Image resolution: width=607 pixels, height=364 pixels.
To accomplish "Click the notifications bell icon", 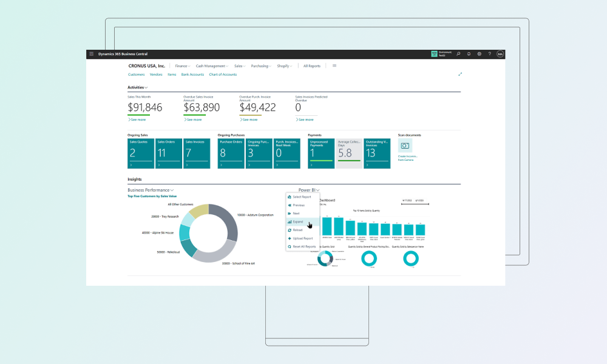I will (469, 54).
